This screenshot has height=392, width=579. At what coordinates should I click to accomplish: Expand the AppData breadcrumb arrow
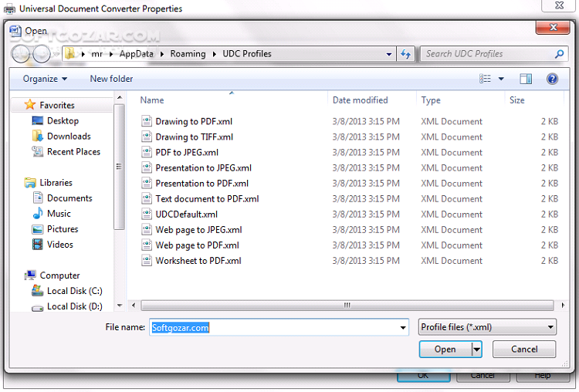[162, 54]
